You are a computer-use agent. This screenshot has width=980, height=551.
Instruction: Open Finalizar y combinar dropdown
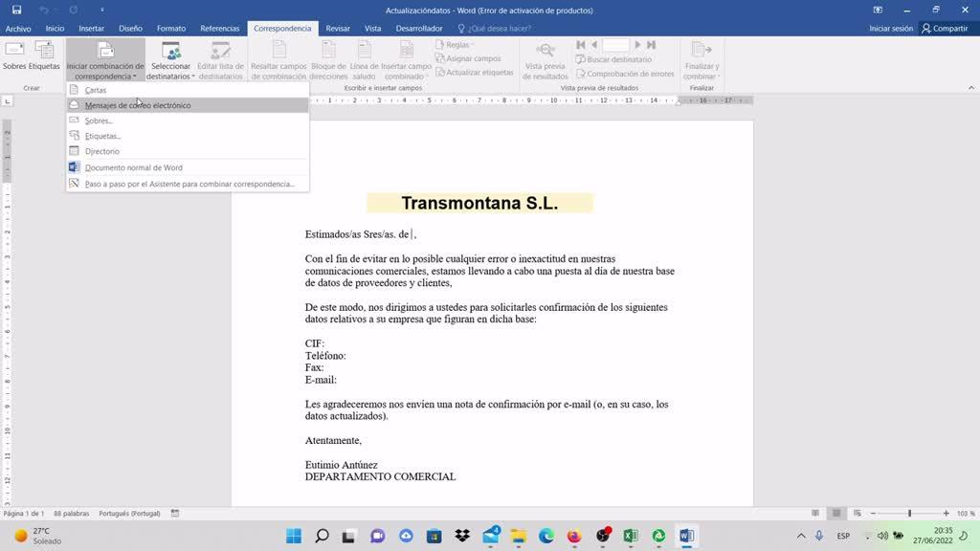tap(702, 60)
